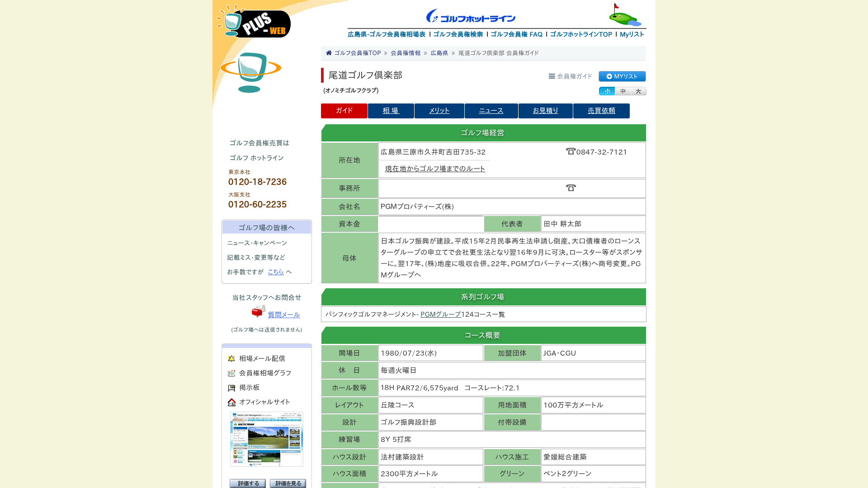868x488 pixels.
Task: Open 現在地からゴルフ場までのルート link
Action: click(435, 169)
